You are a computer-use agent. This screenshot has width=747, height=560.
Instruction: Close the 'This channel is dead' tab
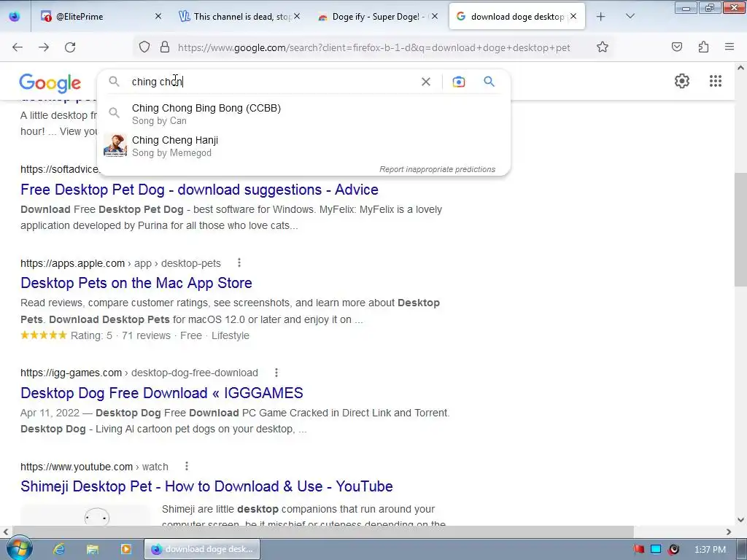point(297,16)
